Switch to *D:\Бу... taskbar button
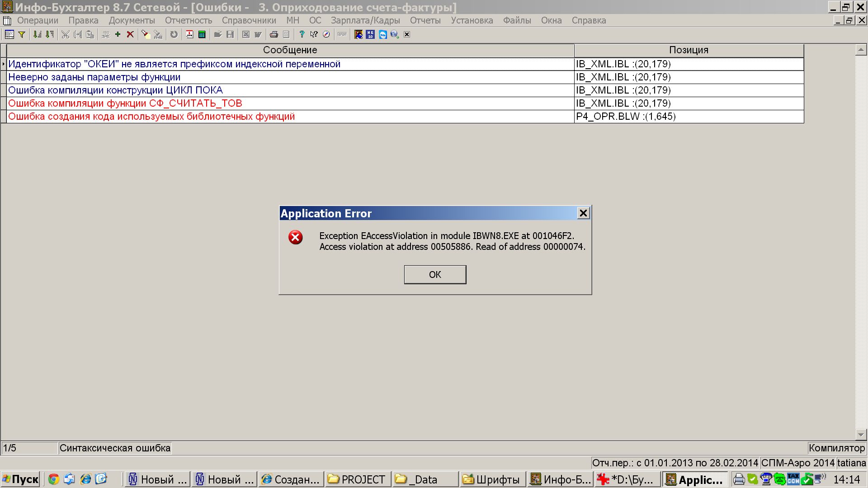Viewport: 868px width, 488px height. pos(627,479)
